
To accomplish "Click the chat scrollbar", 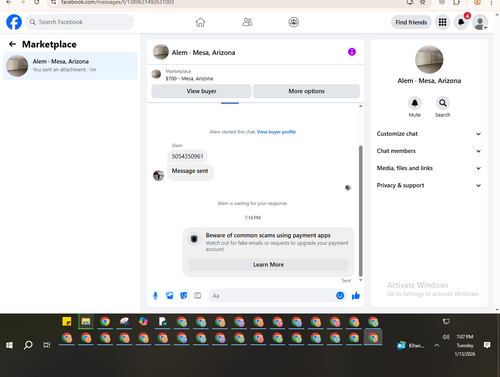I will point(360,211).
